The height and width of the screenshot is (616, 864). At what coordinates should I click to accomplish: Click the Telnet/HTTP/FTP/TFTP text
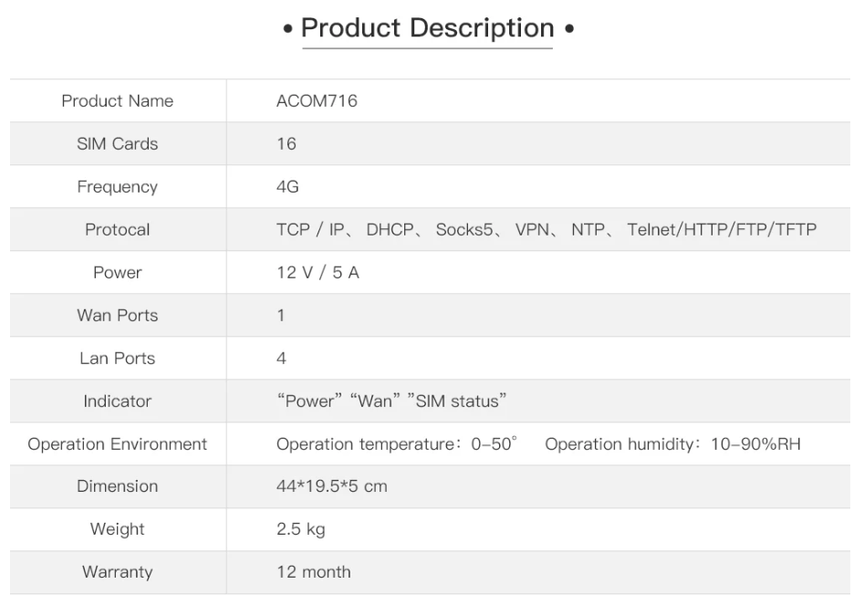(722, 230)
